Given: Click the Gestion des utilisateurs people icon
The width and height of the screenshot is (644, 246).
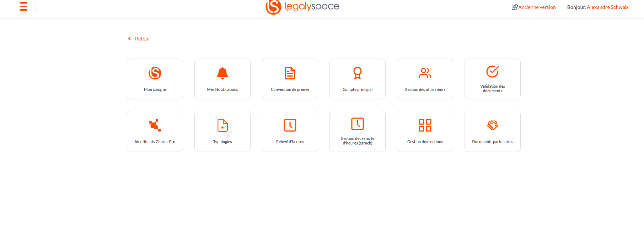Looking at the screenshot, I should 425,73.
